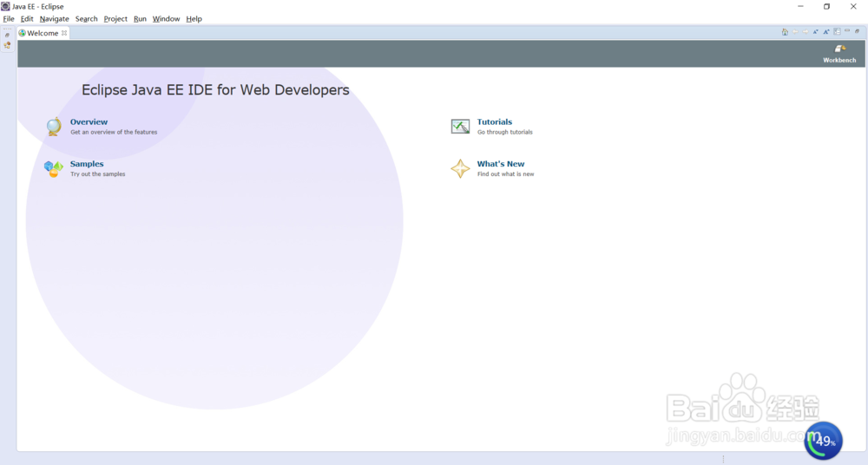This screenshot has height=465, width=868.
Task: Close the Welcome tab
Action: click(x=64, y=33)
